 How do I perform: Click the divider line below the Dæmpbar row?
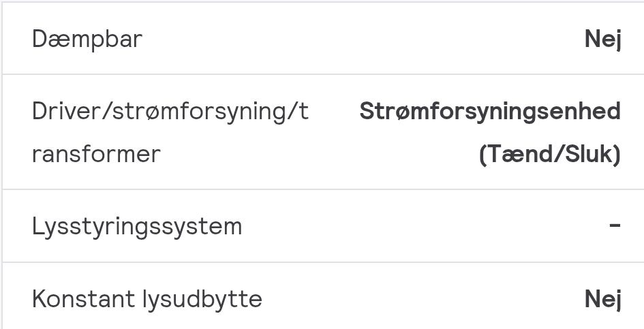[x=323, y=74]
